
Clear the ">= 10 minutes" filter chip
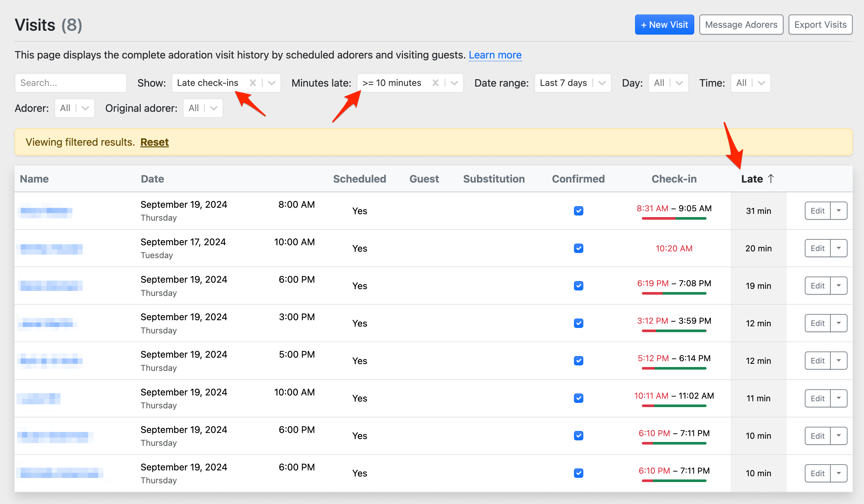tap(436, 83)
